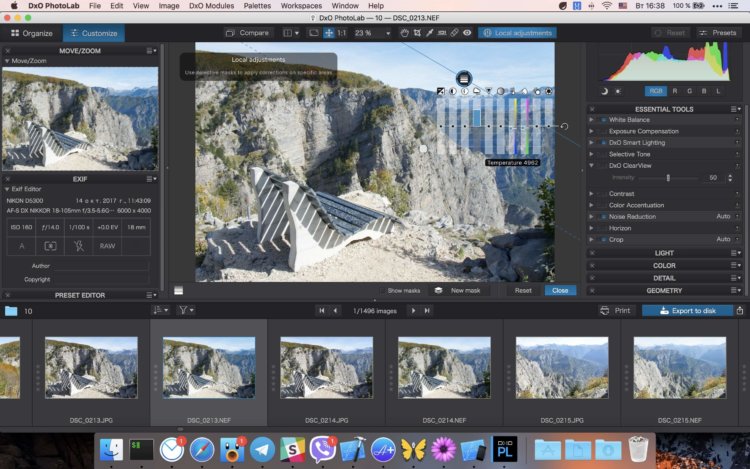Activate the move arrows zoom tool
The image size is (750, 469).
[x=329, y=33]
